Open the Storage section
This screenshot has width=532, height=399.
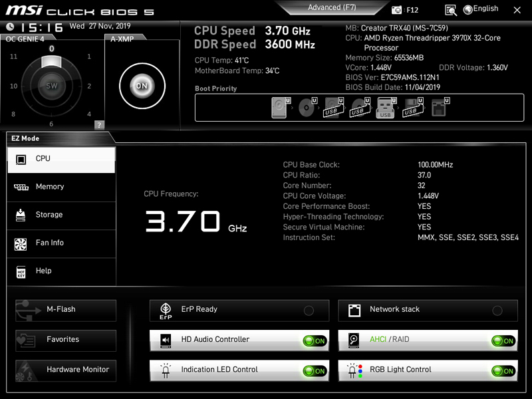[x=61, y=215]
